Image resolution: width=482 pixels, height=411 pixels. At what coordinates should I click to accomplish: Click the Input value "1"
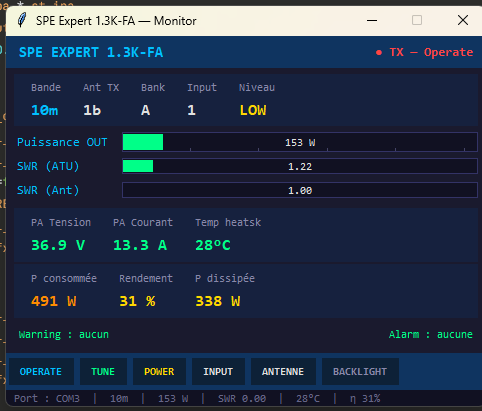(x=191, y=110)
